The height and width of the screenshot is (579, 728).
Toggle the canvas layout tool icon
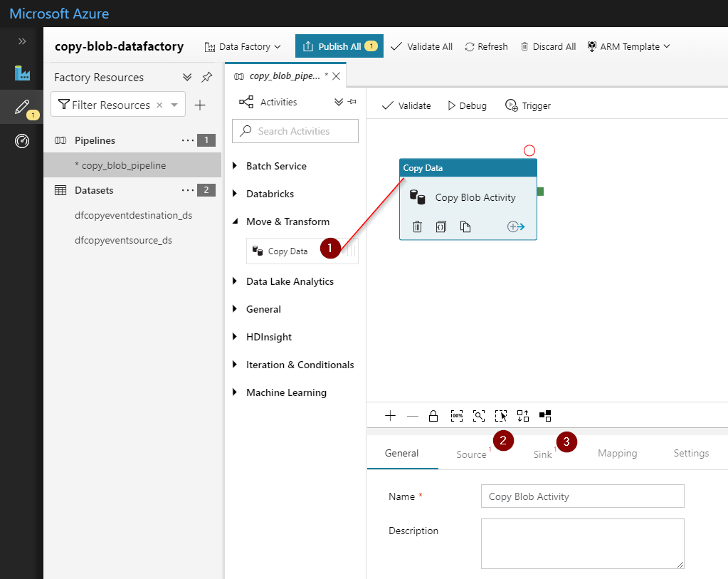(x=545, y=416)
